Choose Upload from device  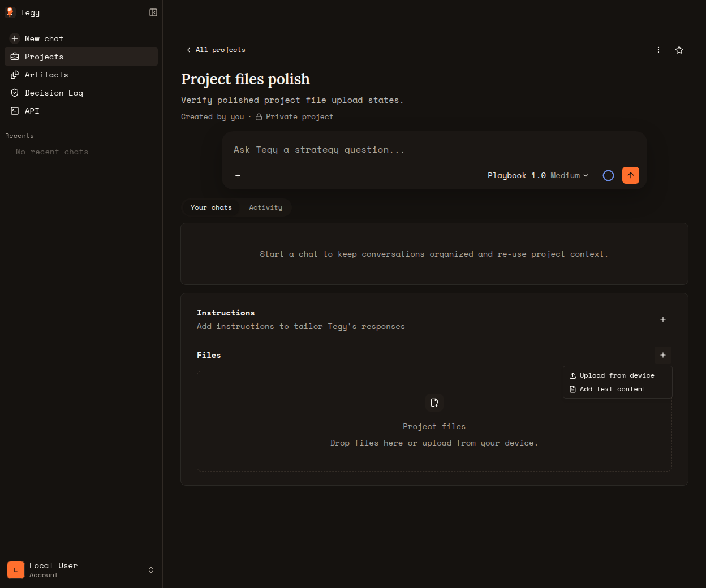[617, 375]
